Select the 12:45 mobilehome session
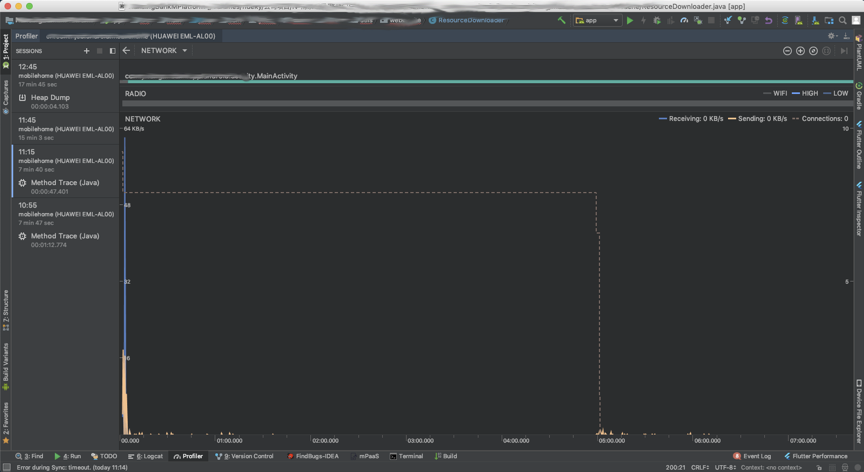The width and height of the screenshot is (864, 472). pos(66,75)
